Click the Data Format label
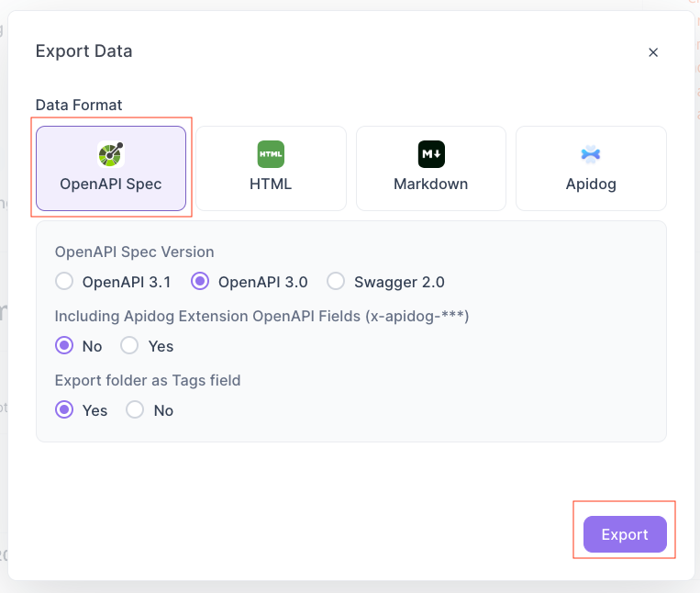 tap(79, 105)
